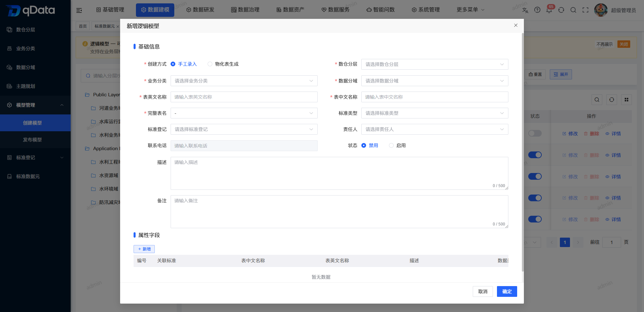Open the 数仓分层 dropdown

click(x=435, y=64)
